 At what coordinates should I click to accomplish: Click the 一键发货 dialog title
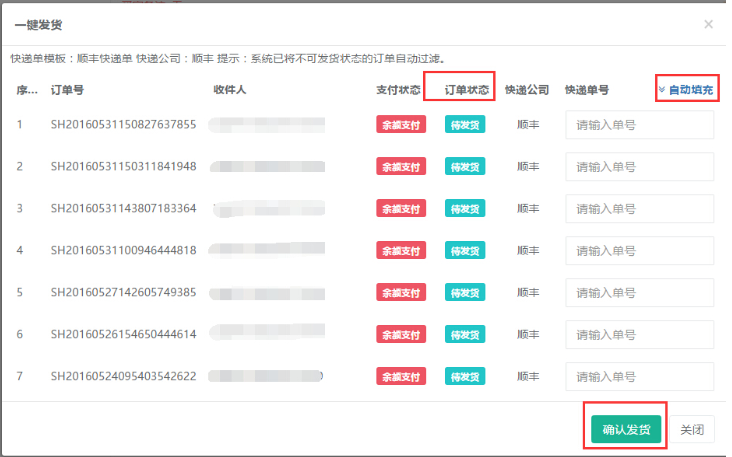[x=38, y=25]
